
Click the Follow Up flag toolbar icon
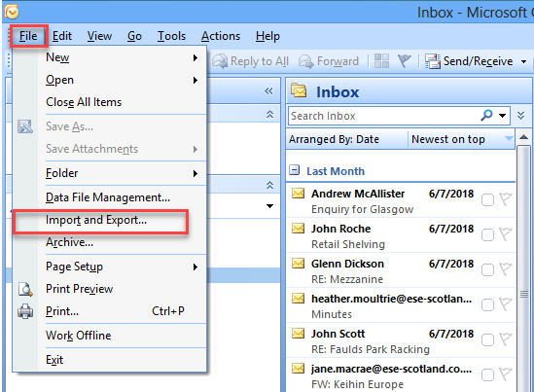click(405, 61)
